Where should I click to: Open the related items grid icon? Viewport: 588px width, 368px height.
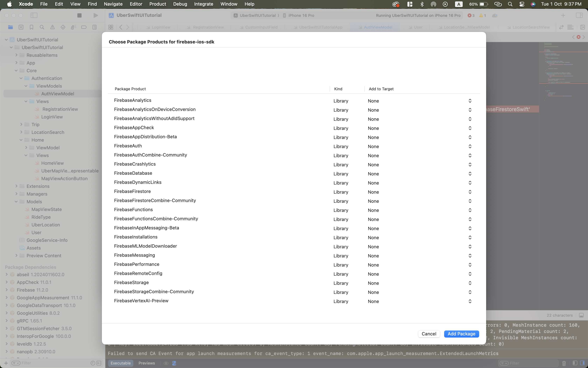(111, 27)
